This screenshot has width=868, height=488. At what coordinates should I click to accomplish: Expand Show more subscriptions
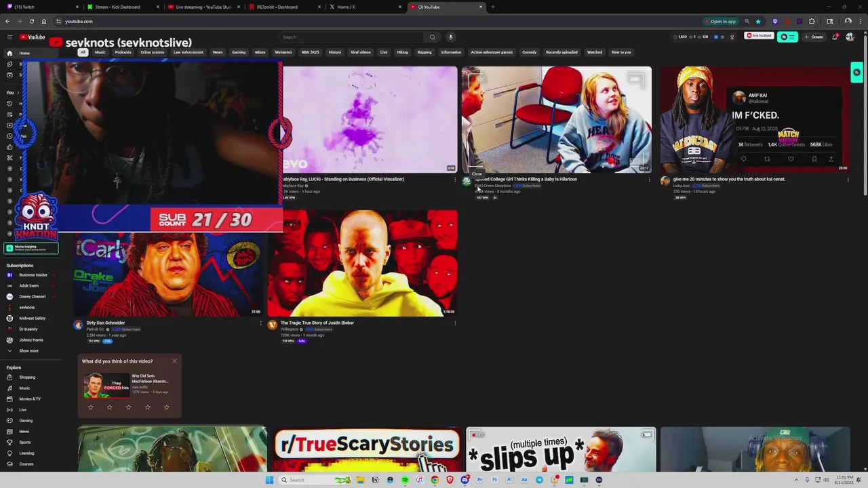[x=28, y=351]
